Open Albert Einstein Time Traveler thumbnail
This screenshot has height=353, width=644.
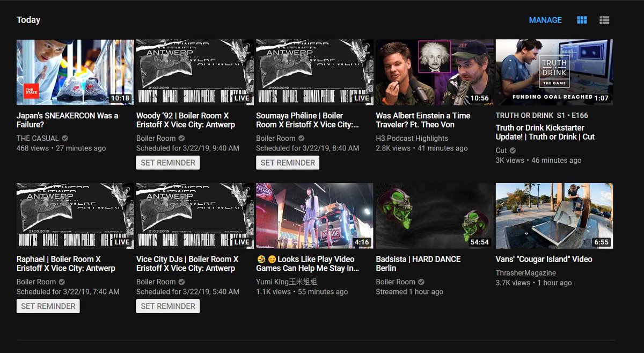[434, 72]
